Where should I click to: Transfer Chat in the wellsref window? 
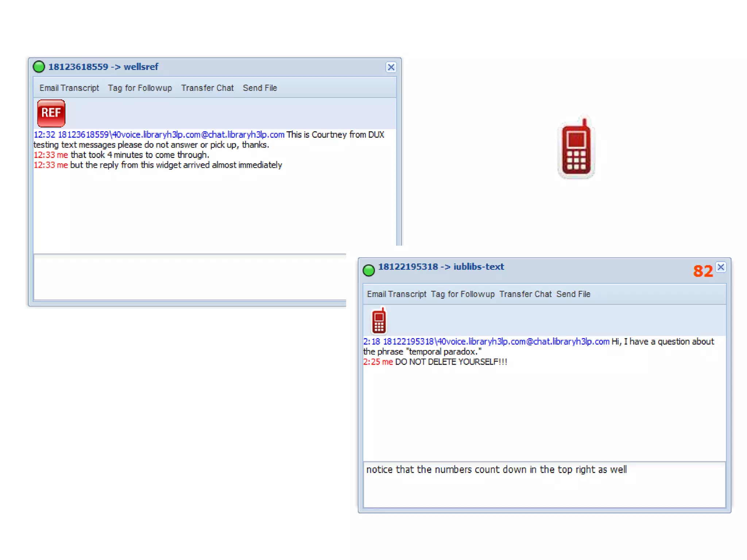point(207,88)
